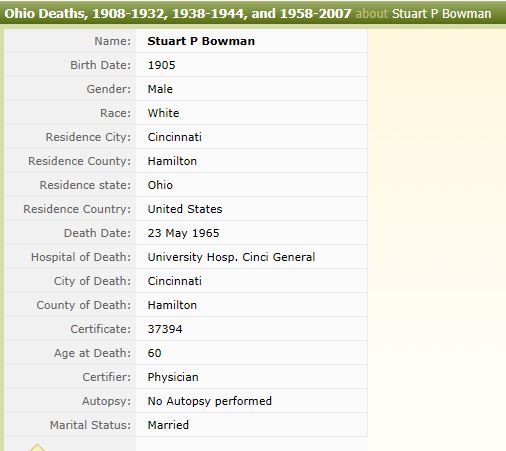Click the Death Date 23 May 1965
The height and width of the screenshot is (451, 506).
tap(184, 233)
